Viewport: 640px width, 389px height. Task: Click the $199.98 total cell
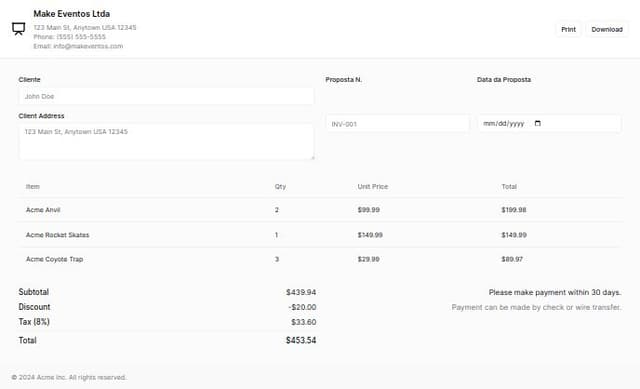click(514, 210)
